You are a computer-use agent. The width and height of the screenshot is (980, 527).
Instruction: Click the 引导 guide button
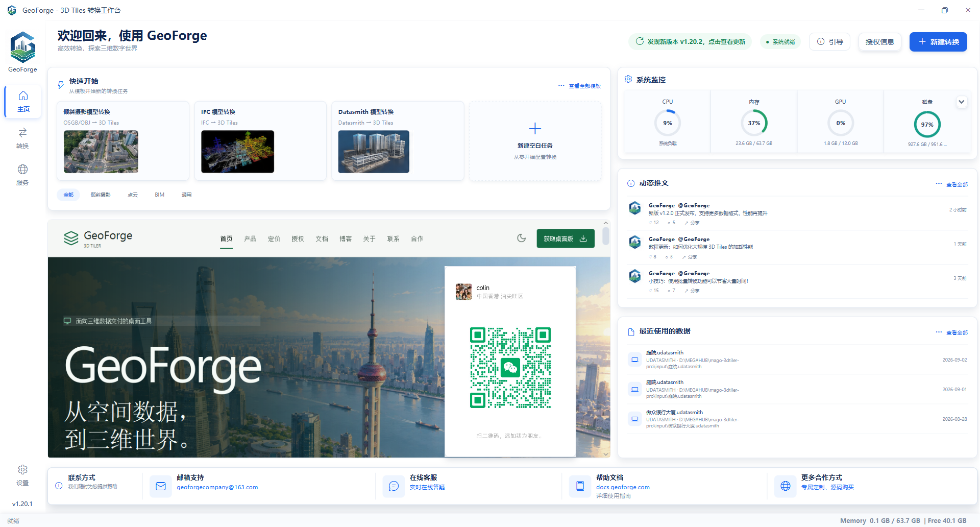coord(829,42)
